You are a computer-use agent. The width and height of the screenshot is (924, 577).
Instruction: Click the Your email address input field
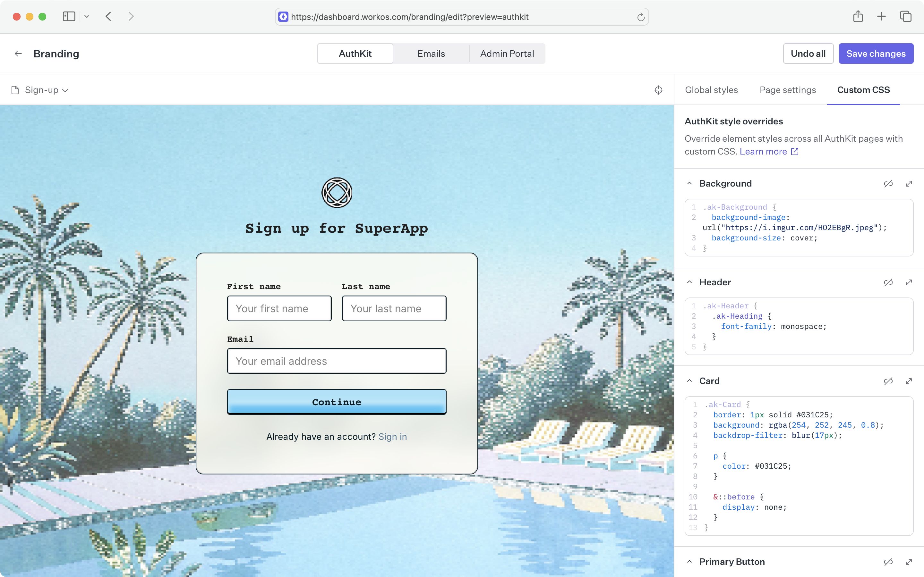pyautogui.click(x=336, y=361)
